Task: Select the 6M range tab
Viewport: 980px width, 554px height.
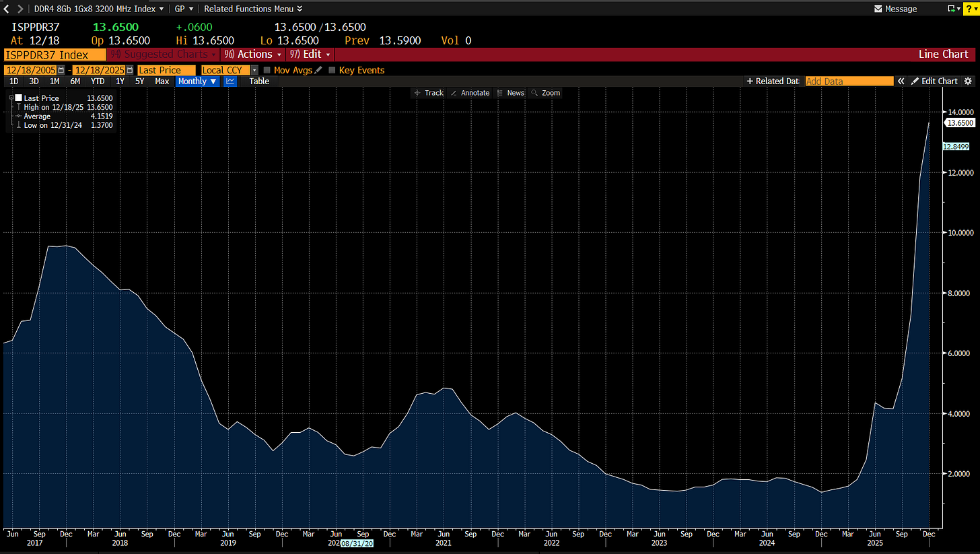Action: 75,81
